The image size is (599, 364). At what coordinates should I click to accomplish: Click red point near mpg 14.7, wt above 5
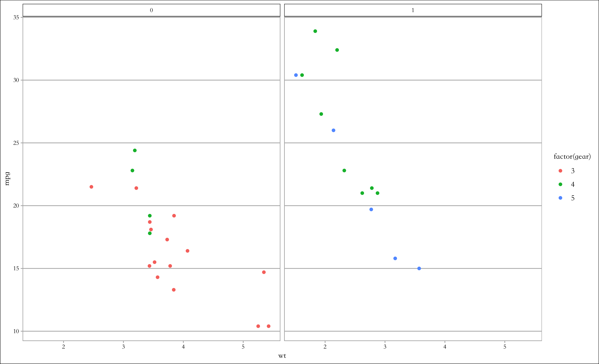tap(264, 272)
